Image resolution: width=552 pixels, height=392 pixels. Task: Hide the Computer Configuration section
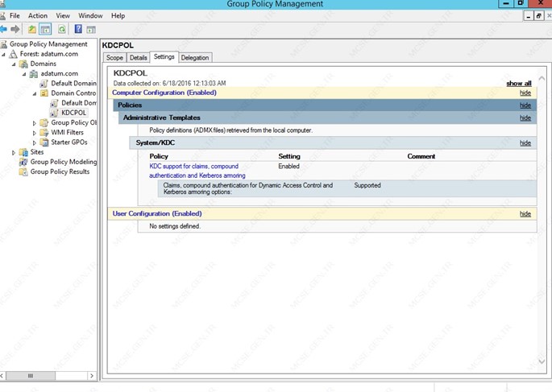(525, 93)
